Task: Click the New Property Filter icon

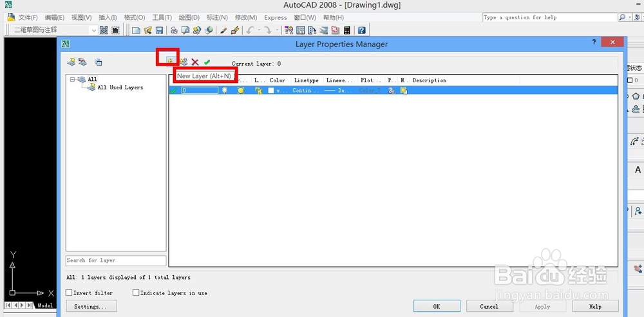Action: (71, 62)
